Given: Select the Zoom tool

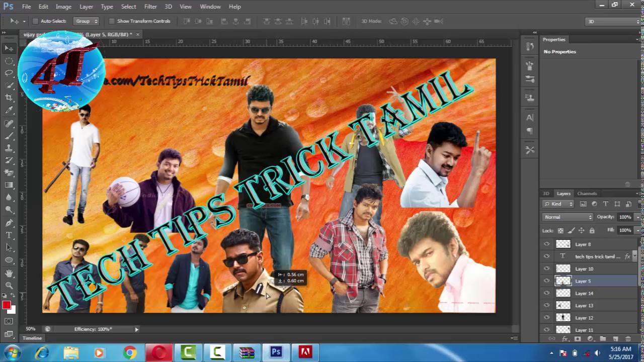Looking at the screenshot, I should click(x=9, y=285).
